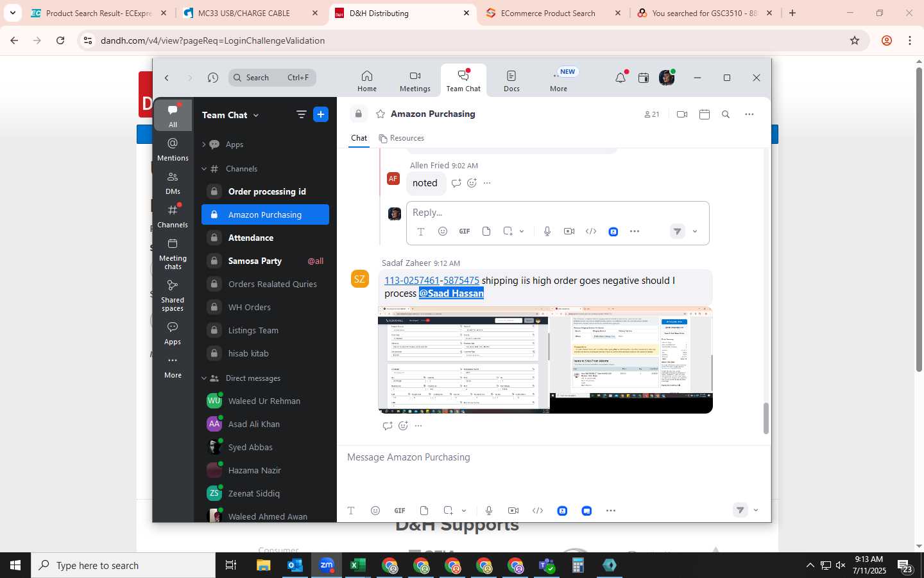Open the reply send options dropdown arrow

695,231
